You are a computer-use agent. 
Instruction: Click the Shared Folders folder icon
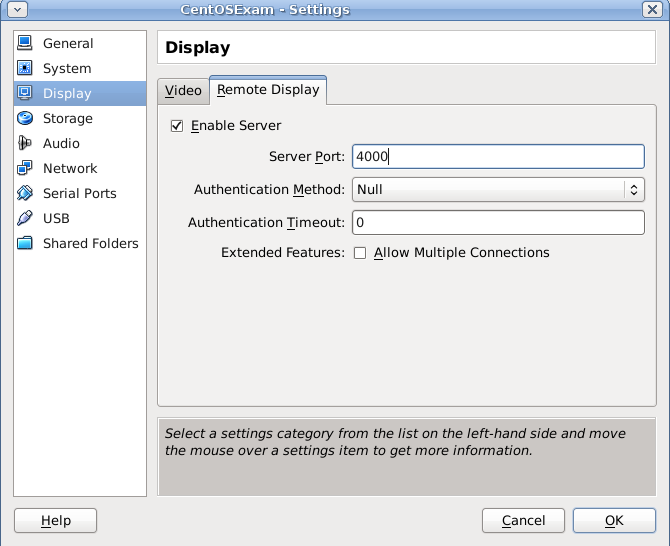(25, 244)
